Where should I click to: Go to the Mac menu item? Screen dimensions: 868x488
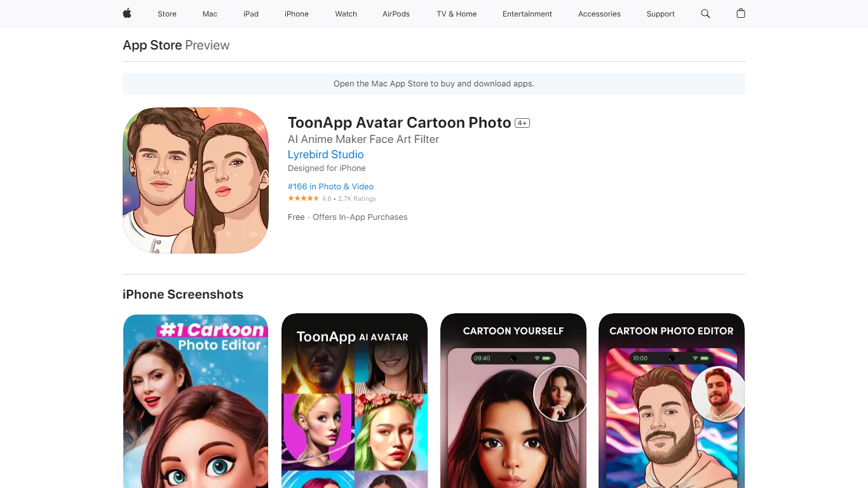tap(210, 14)
